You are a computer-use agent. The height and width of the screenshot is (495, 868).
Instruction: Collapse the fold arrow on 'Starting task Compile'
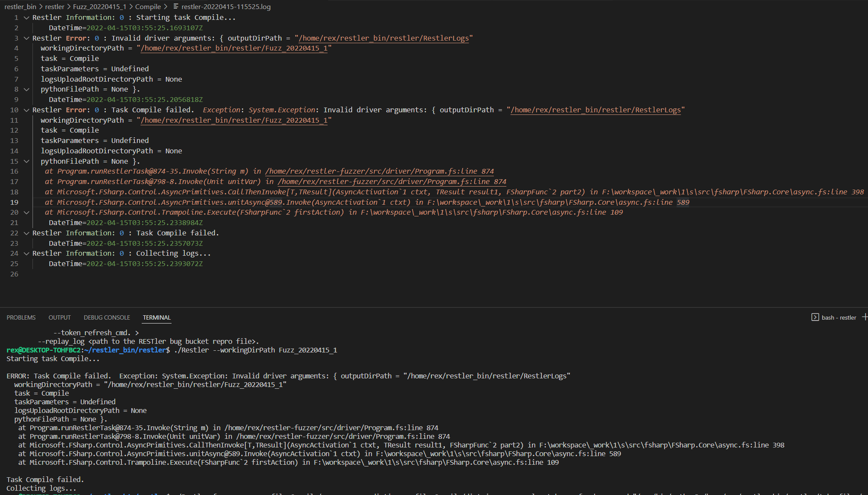point(26,17)
